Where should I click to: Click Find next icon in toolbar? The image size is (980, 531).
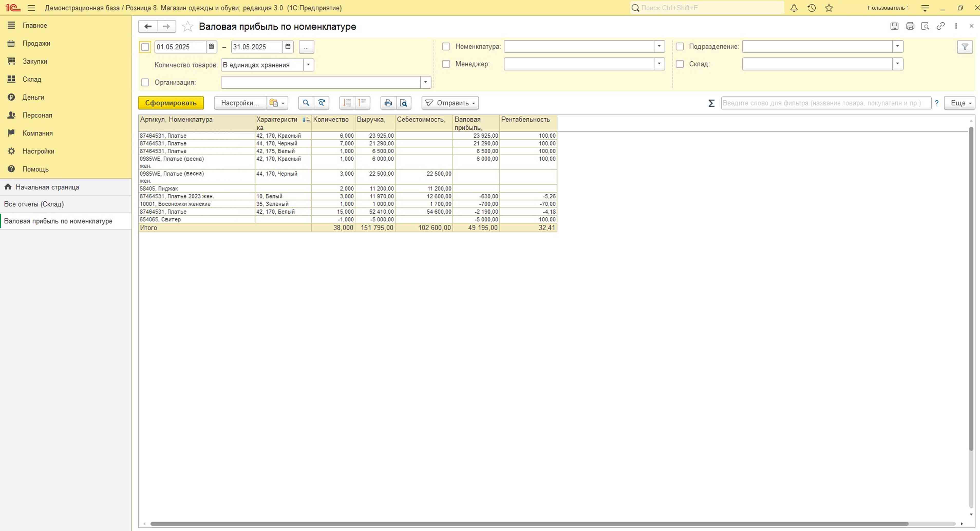[322, 103]
